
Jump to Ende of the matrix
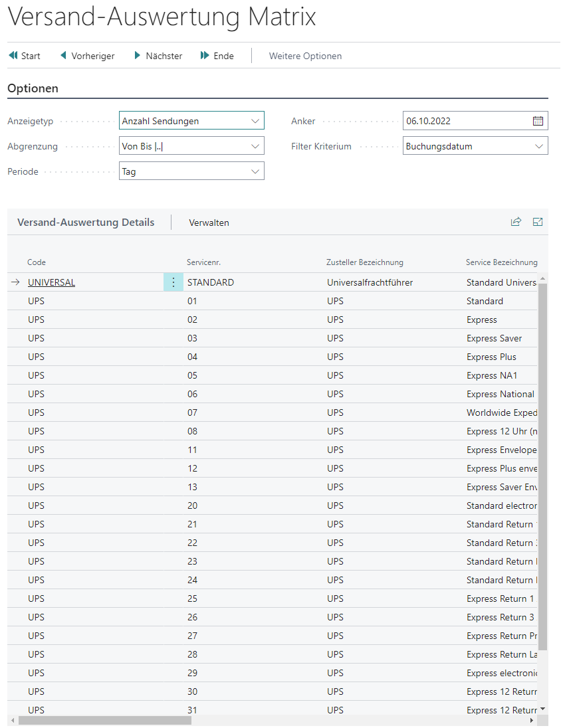point(217,56)
